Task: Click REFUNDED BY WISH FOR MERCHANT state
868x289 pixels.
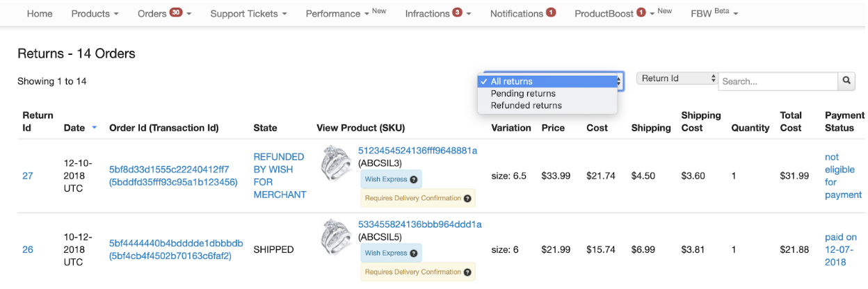Action: click(280, 176)
